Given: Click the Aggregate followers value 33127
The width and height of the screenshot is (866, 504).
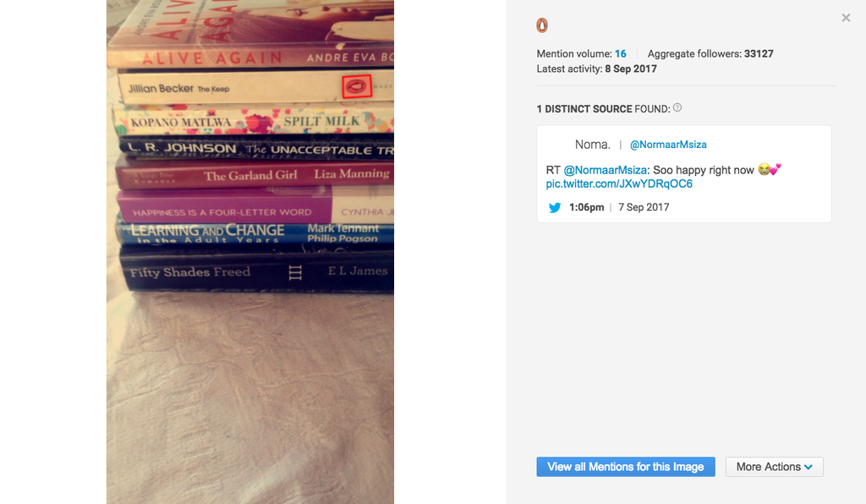Looking at the screenshot, I should click(x=759, y=53).
